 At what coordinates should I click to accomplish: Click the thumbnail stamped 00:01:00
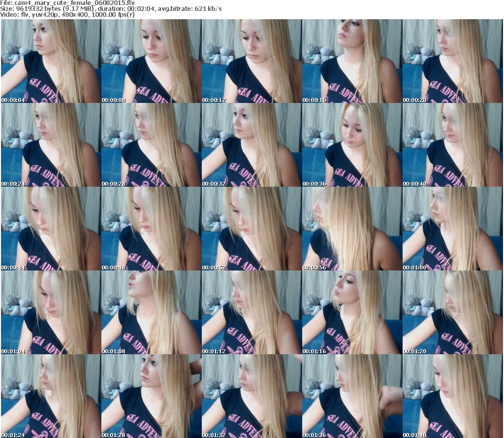click(453, 229)
